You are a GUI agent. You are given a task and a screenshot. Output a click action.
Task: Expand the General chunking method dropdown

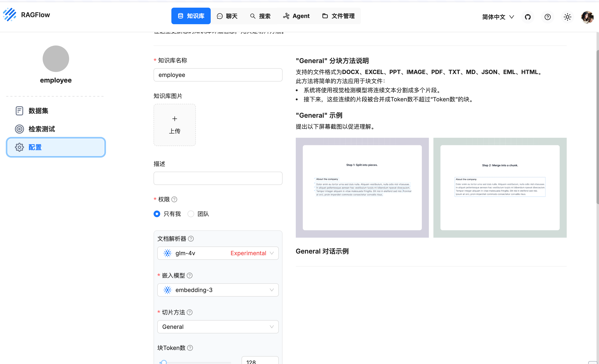218,327
